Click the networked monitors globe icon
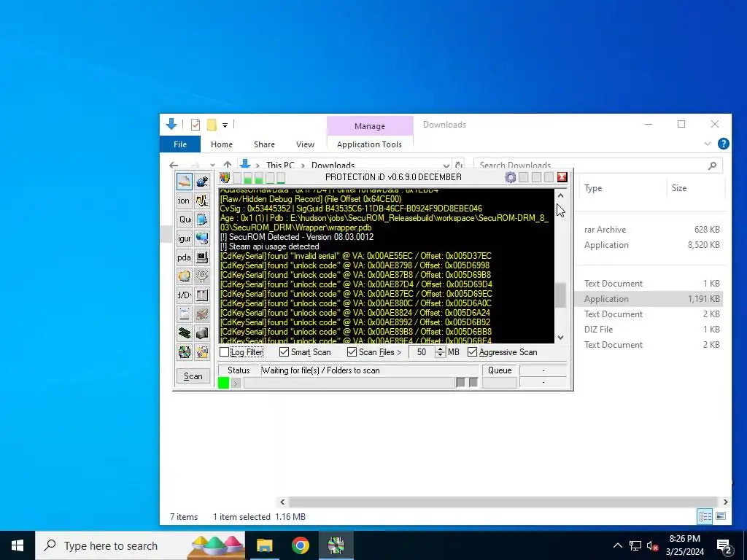Screen dimensions: 747x560 coord(202,238)
